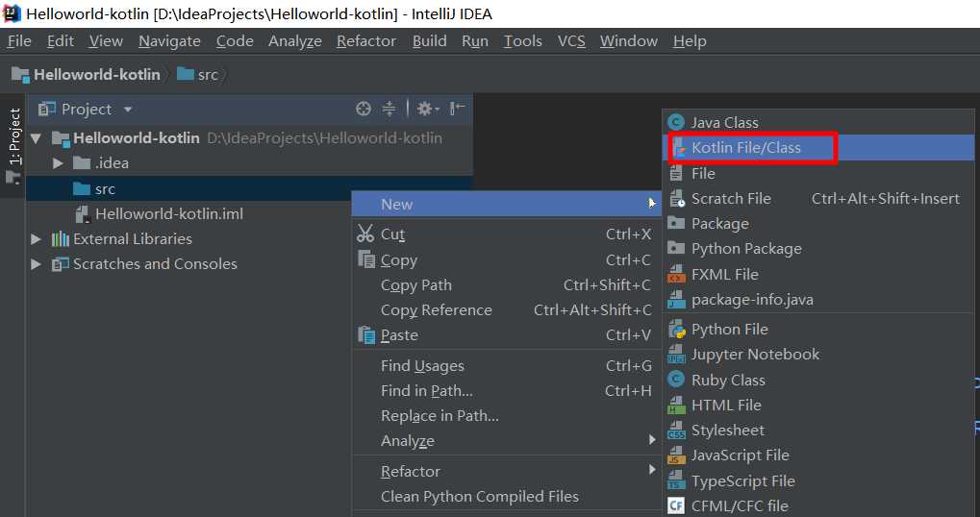The image size is (980, 517).
Task: Open the Analyze submenu in the context menu
Action: 506,441
